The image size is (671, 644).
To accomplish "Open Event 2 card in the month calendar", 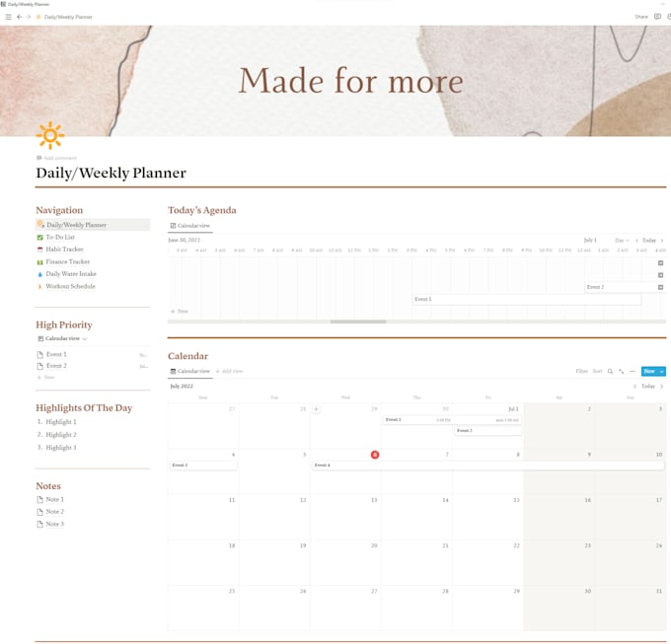I will [487, 431].
